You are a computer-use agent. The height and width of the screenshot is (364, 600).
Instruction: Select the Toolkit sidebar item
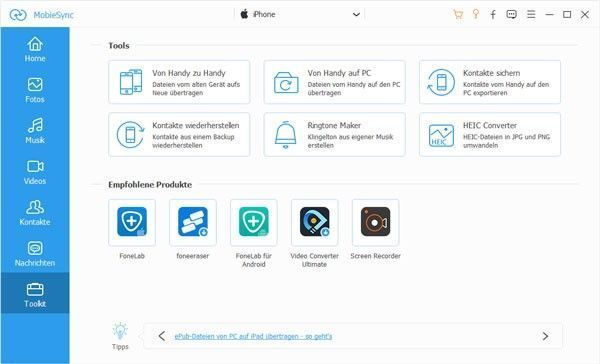coord(35,294)
